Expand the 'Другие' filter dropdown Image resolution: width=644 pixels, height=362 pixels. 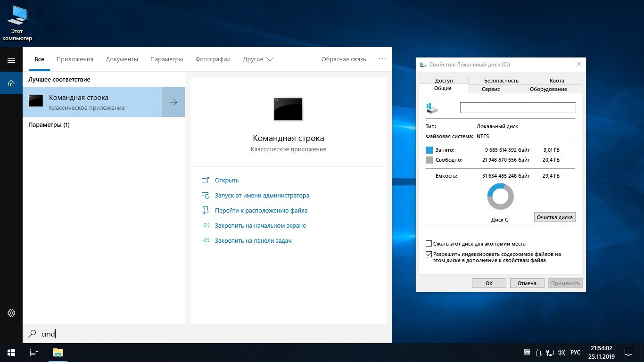click(258, 59)
